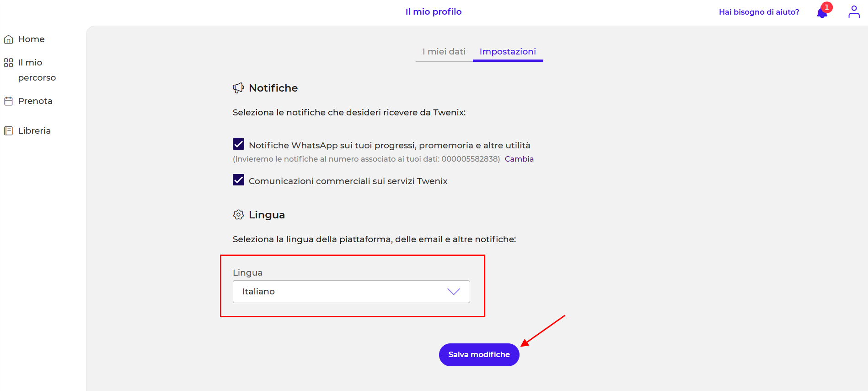Click the Il mio percorso grid icon
Screen dimensions: 868x391
(x=8, y=63)
